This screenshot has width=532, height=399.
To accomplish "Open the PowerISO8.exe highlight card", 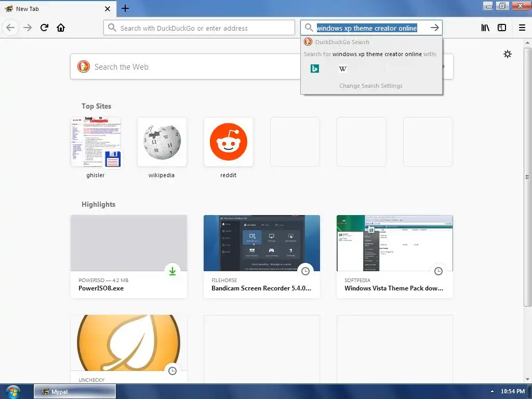I will [x=129, y=257].
